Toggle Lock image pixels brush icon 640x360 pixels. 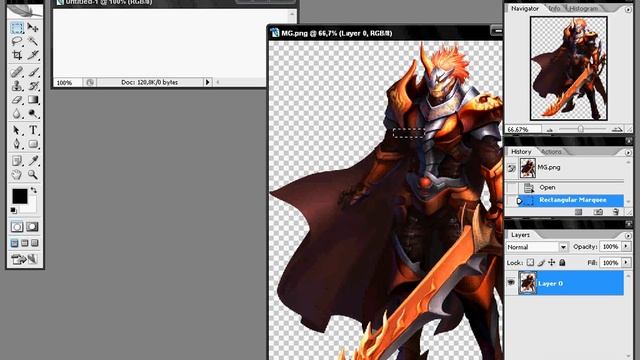541,262
